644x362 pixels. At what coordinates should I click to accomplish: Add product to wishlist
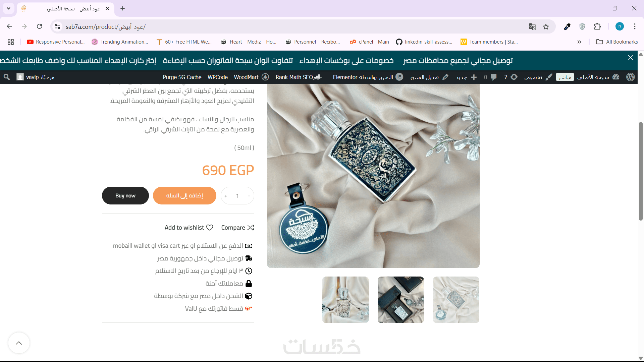[x=189, y=228]
